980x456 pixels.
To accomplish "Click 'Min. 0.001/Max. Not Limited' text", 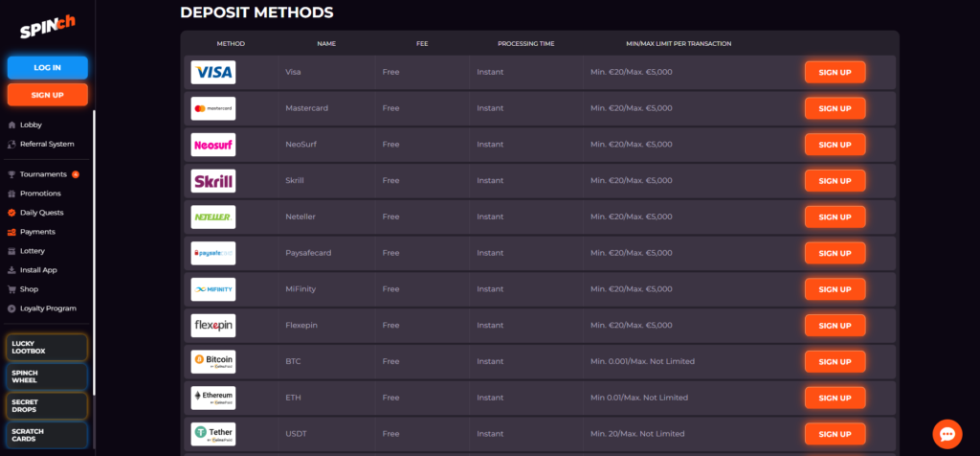I will [642, 361].
